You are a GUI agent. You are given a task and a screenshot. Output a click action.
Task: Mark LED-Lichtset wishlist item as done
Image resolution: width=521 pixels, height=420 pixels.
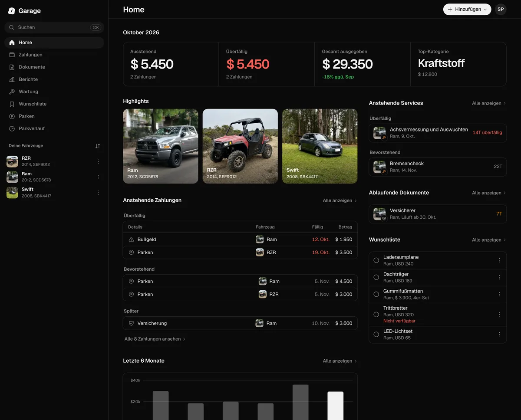376,334
